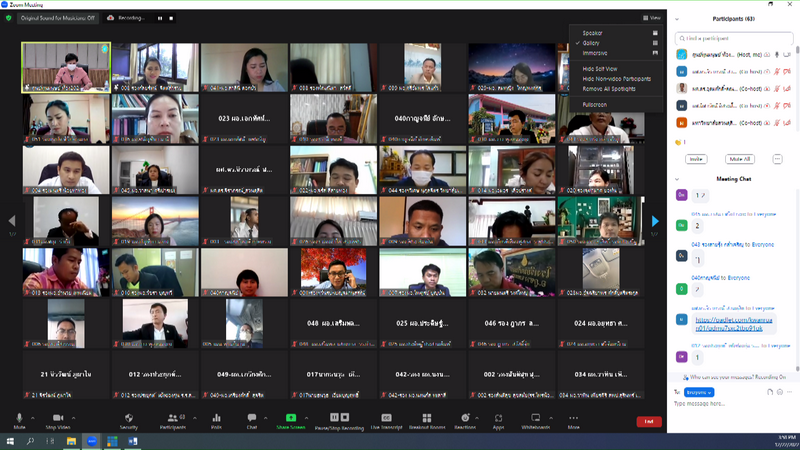Click the red End meeting button

[x=649, y=421]
